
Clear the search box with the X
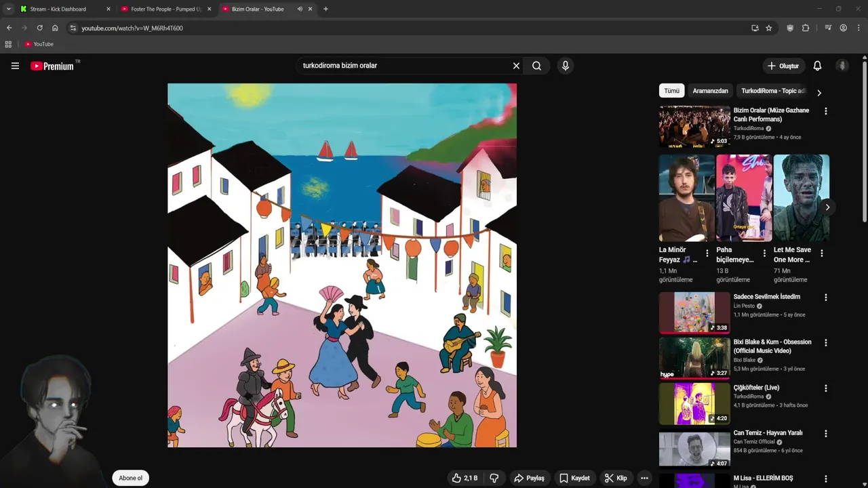pos(516,66)
